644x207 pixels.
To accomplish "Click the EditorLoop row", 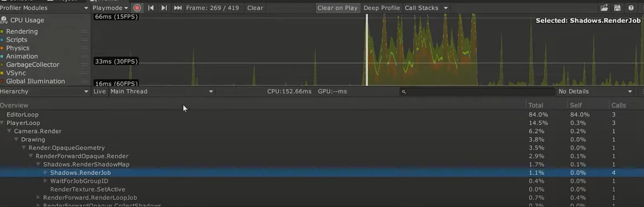I will point(322,115).
